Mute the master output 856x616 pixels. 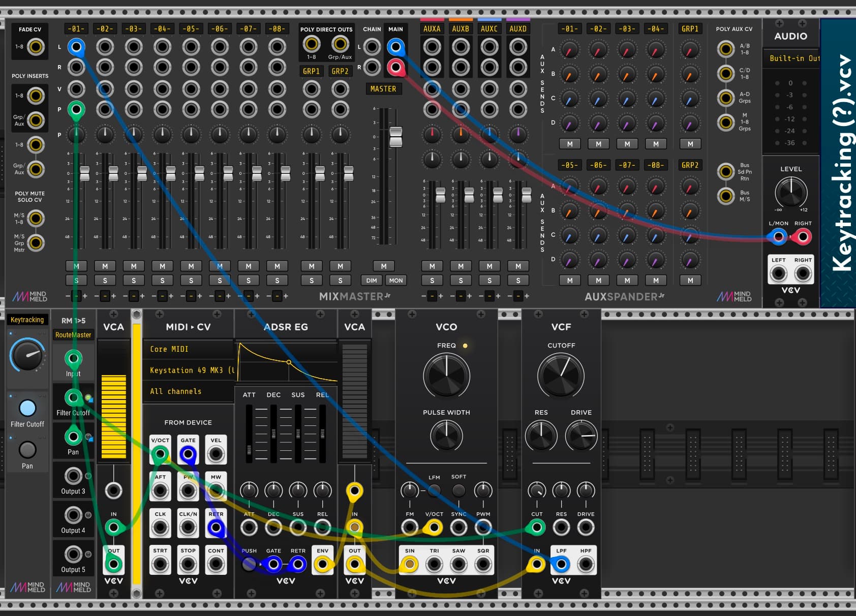384,266
